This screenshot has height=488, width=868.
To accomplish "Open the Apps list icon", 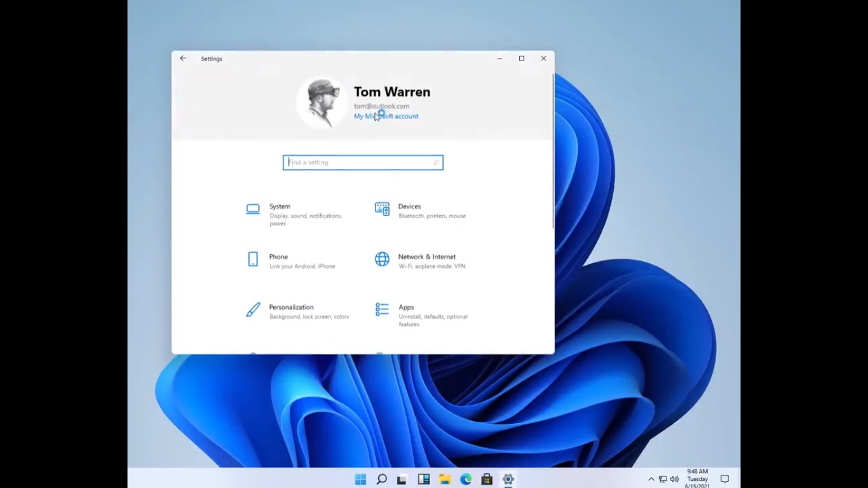I will coord(382,309).
